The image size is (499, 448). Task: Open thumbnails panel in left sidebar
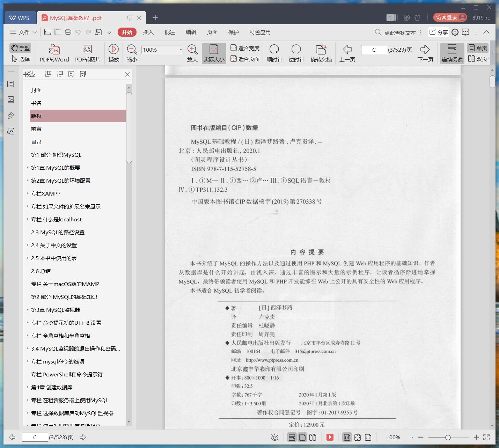click(x=11, y=100)
